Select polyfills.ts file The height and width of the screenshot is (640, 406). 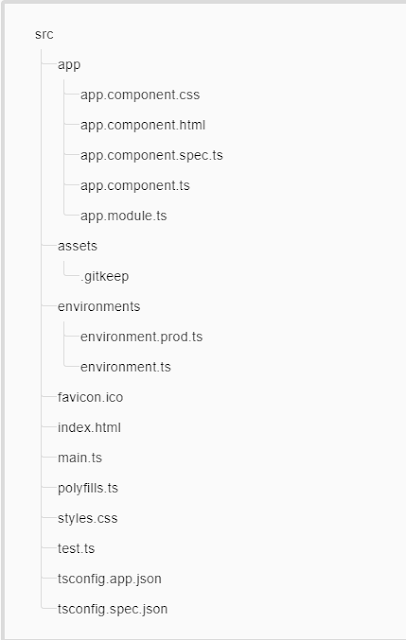click(88, 488)
